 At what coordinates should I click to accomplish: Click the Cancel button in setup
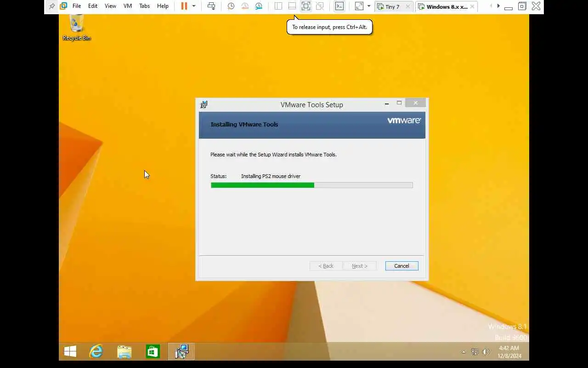click(x=401, y=266)
